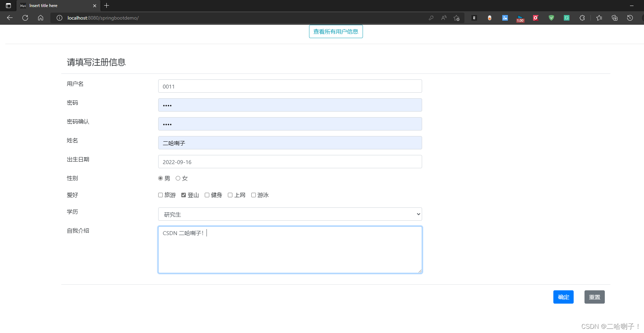
Task: Open browser History clock icon
Action: click(630, 18)
